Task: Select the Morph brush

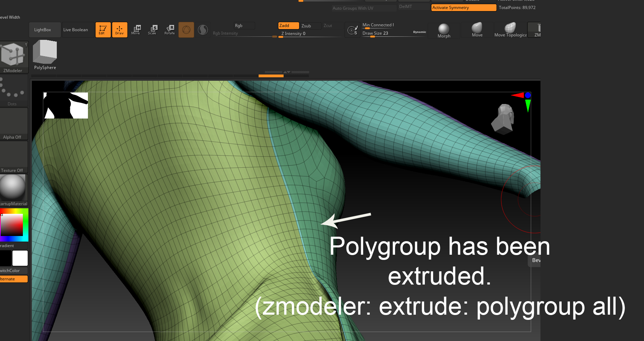Action: click(444, 30)
